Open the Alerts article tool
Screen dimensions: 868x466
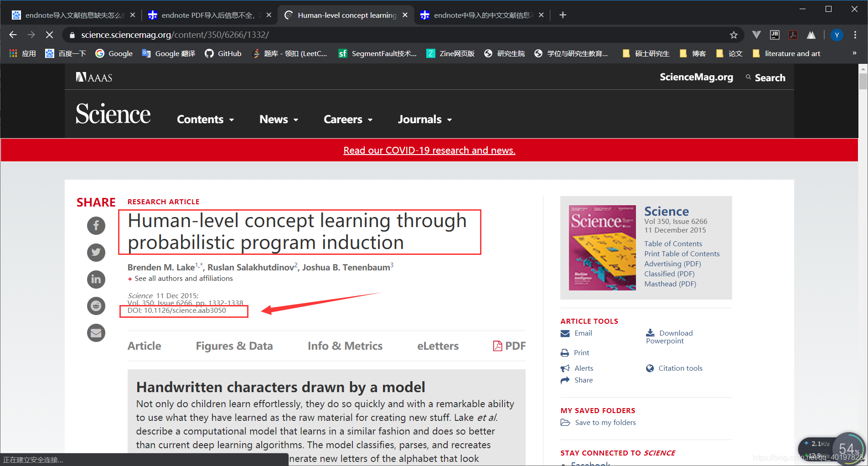pos(577,368)
